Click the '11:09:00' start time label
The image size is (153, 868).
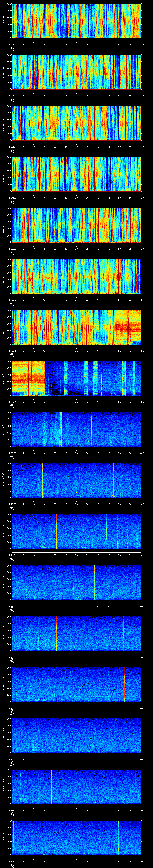tap(12, 453)
